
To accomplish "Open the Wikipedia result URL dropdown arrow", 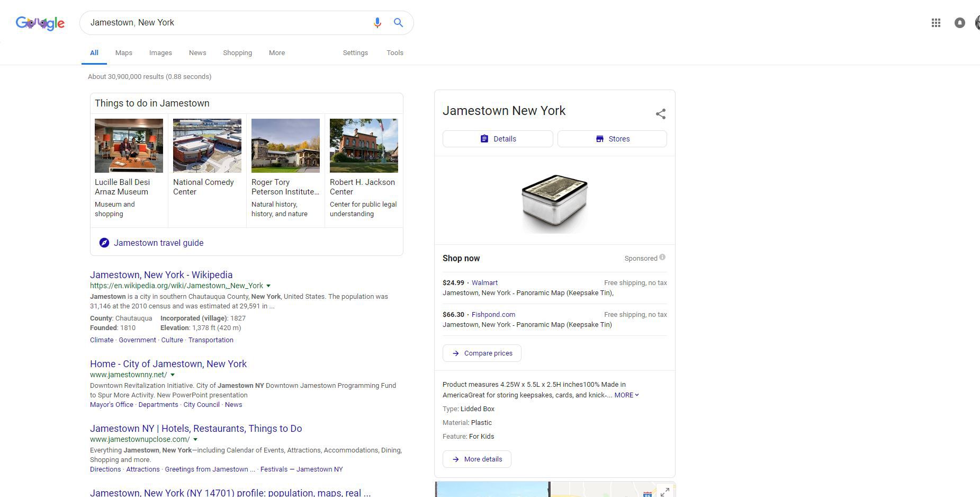I will pyautogui.click(x=268, y=286).
